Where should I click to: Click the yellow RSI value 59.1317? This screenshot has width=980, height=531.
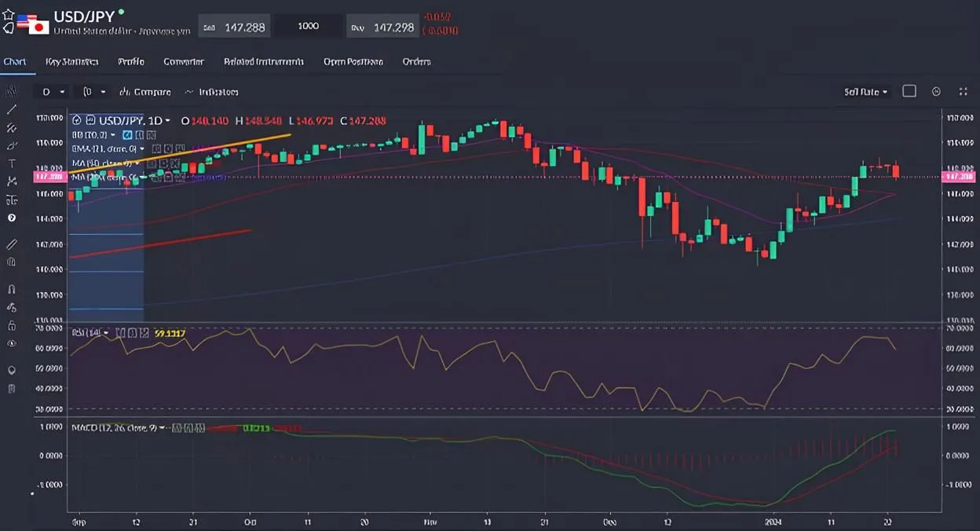pyautogui.click(x=170, y=333)
